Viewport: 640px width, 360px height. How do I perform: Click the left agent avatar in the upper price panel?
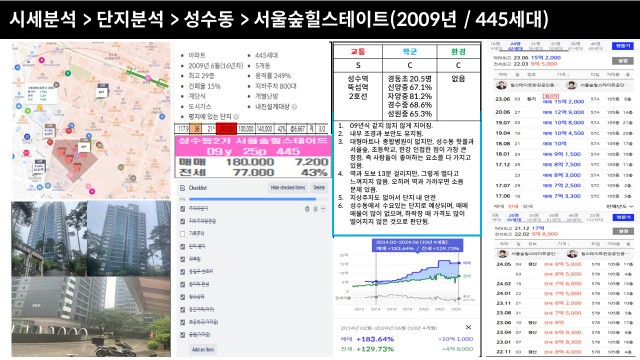(501, 85)
